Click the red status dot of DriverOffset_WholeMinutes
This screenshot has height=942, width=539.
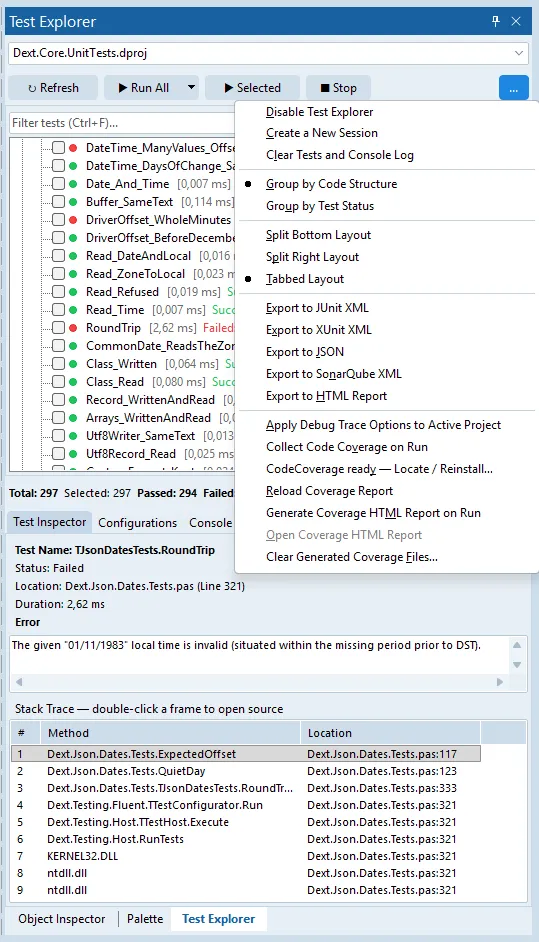73,220
